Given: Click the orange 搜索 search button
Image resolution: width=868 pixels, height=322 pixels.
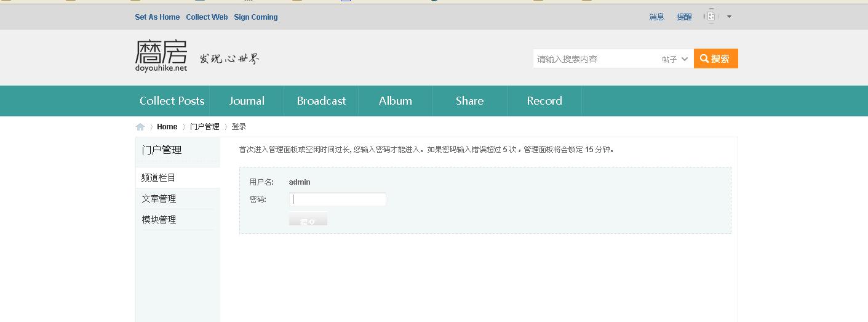Looking at the screenshot, I should click(x=716, y=58).
